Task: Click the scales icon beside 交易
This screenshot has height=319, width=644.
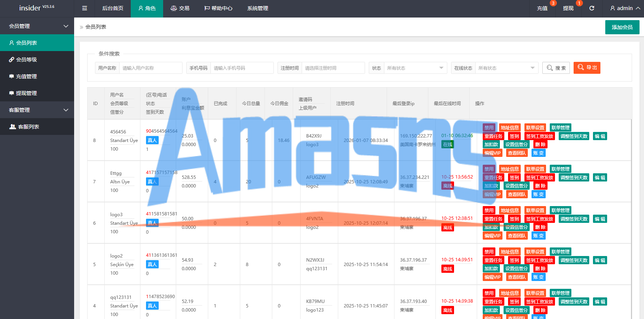Action: [x=174, y=8]
